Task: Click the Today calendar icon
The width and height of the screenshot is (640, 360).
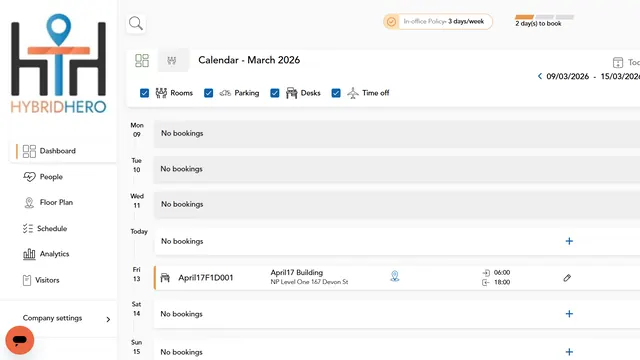Action: pyautogui.click(x=618, y=62)
